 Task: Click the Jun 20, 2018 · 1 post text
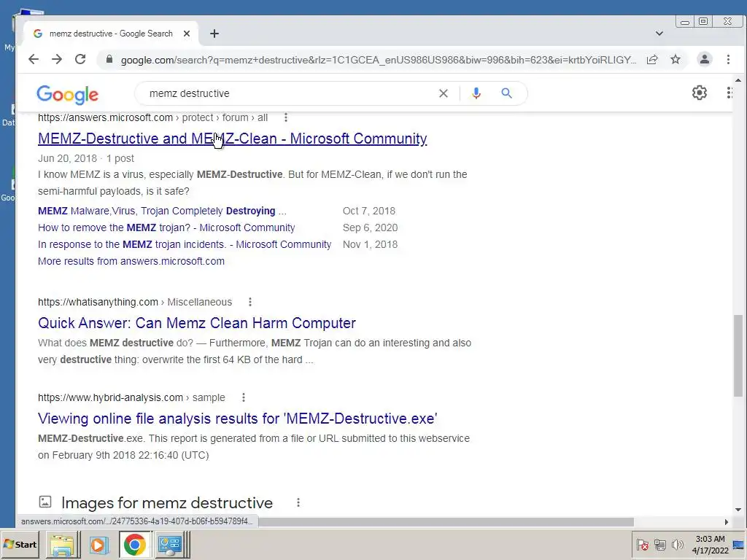coord(86,158)
